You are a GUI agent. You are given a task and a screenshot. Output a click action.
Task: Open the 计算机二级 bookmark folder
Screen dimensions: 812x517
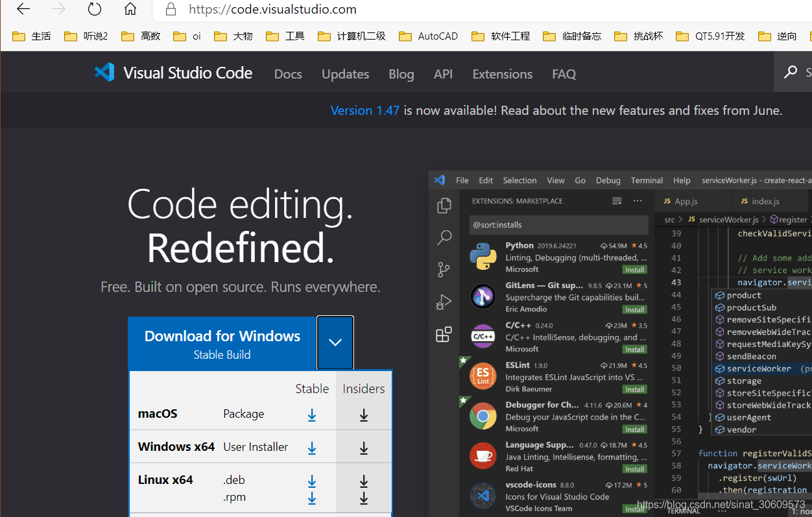tap(352, 36)
